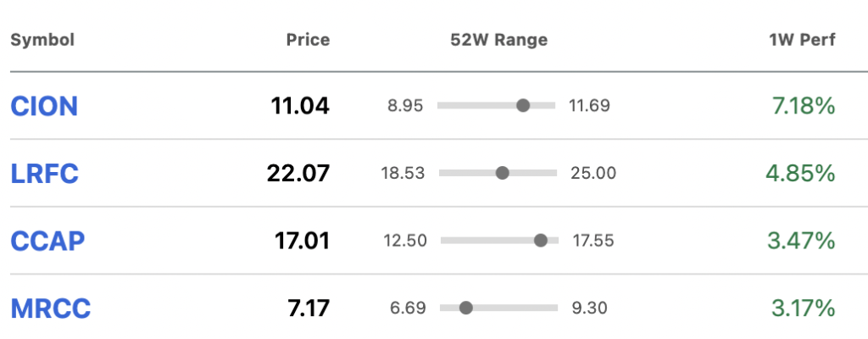This screenshot has height=339, width=868.
Task: Select the LRFC price 22.07
Action: pyautogui.click(x=298, y=174)
